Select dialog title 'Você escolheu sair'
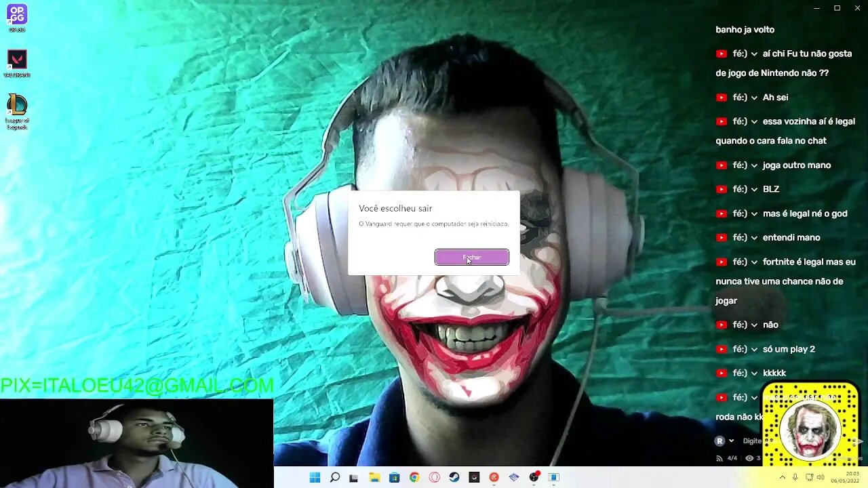This screenshot has height=488, width=868. [x=395, y=209]
